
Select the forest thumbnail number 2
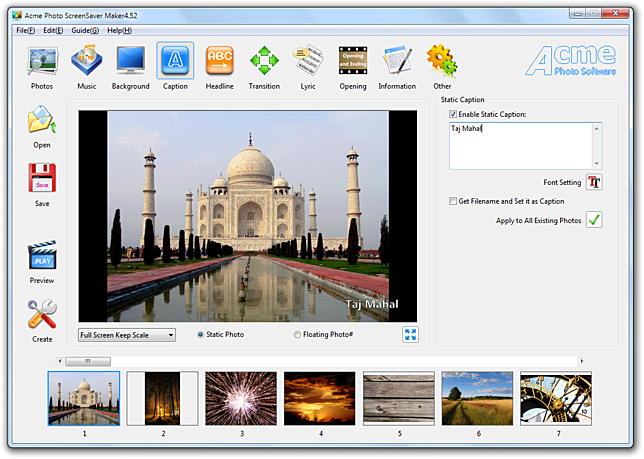[162, 398]
